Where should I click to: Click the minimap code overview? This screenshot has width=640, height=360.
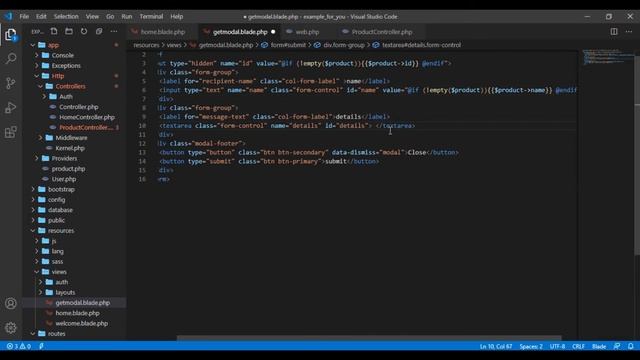point(608,57)
